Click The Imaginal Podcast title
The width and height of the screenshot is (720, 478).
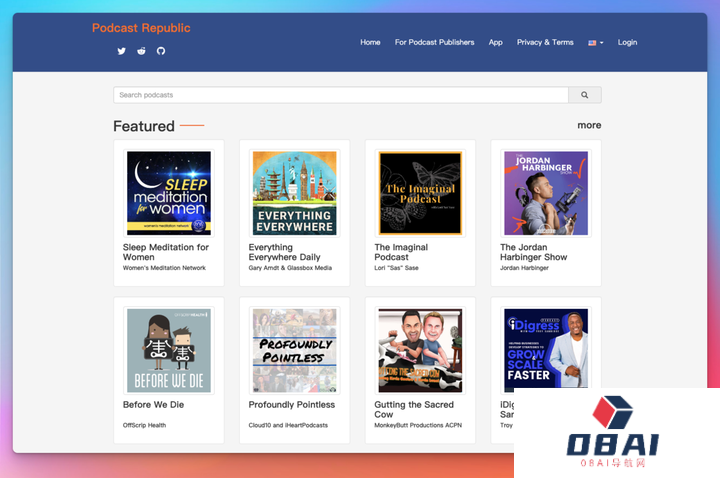pyautogui.click(x=401, y=252)
